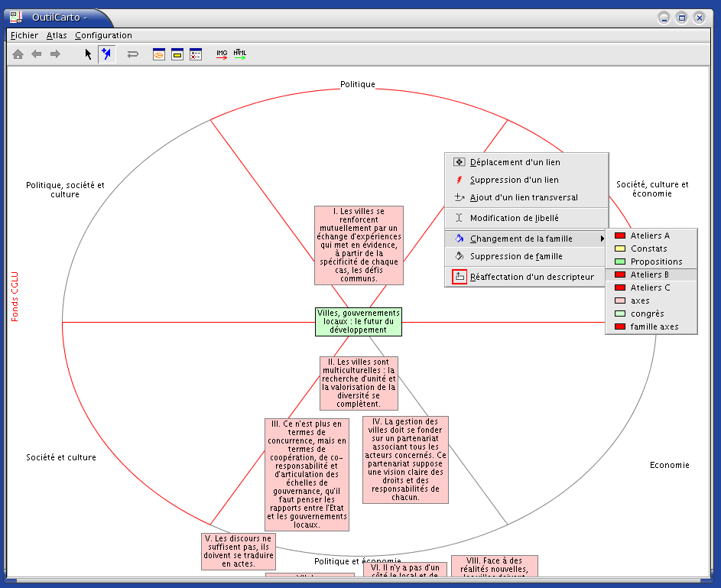Click the window icon with yellow rectangle
721x588 pixels.
(177, 54)
